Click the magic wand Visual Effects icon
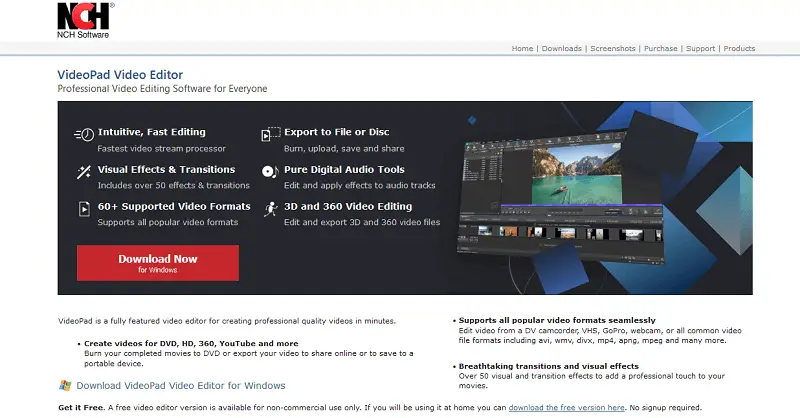The height and width of the screenshot is (418, 800). pyautogui.click(x=84, y=172)
